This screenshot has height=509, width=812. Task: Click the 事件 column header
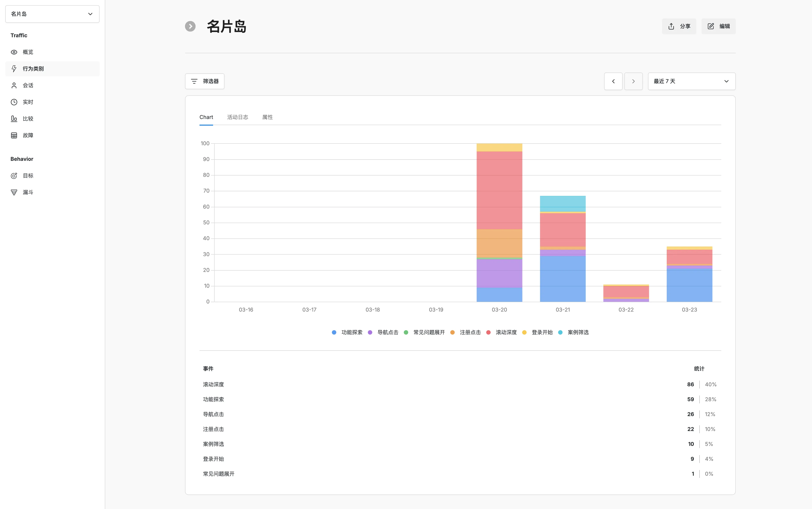tap(208, 369)
